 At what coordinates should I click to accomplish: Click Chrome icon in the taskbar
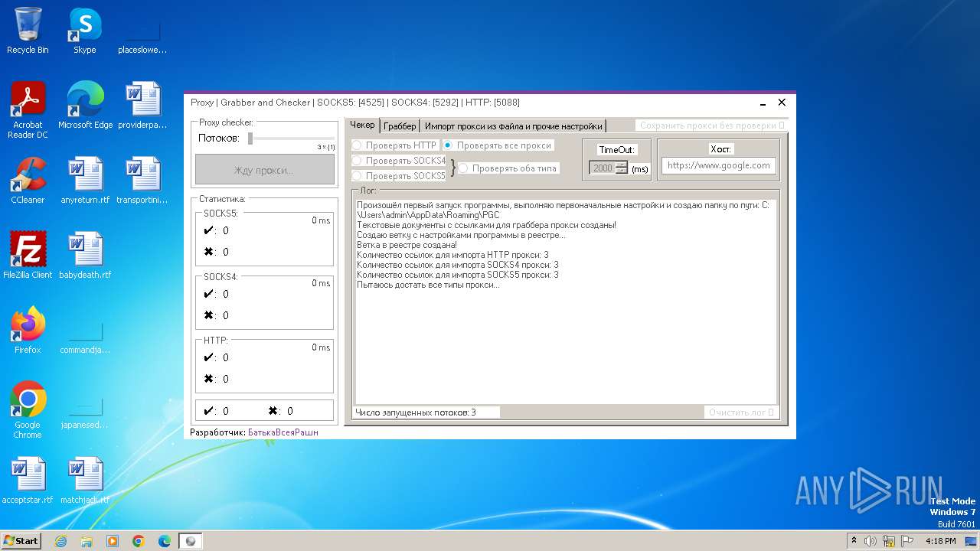(x=139, y=541)
